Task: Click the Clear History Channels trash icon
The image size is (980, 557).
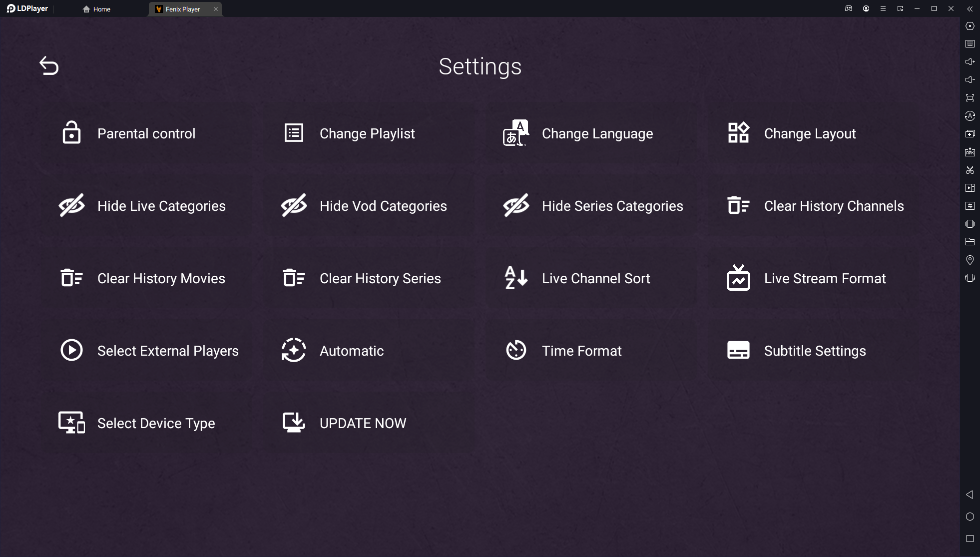Action: pyautogui.click(x=738, y=205)
